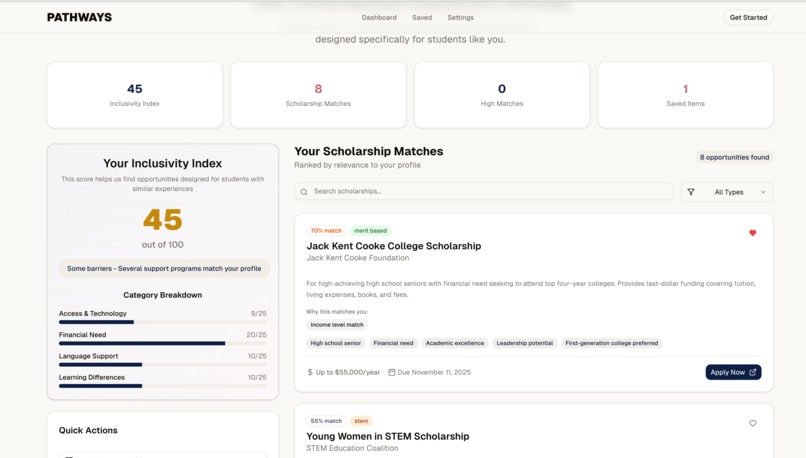Click the stem tag
The image size is (806, 458).
pos(361,421)
